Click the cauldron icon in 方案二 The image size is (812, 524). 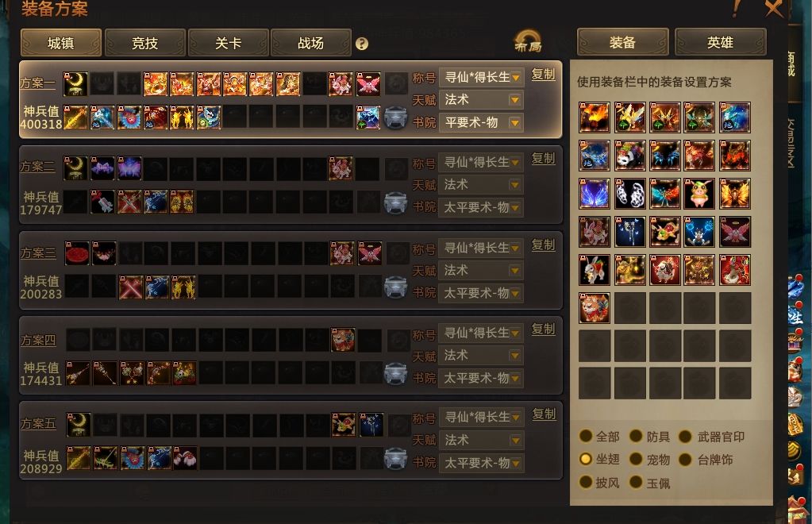pos(395,202)
